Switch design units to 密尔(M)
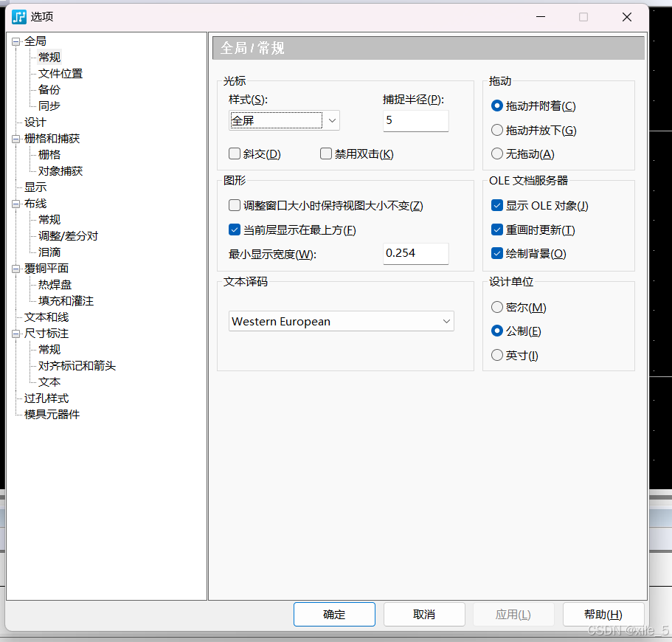 click(496, 308)
